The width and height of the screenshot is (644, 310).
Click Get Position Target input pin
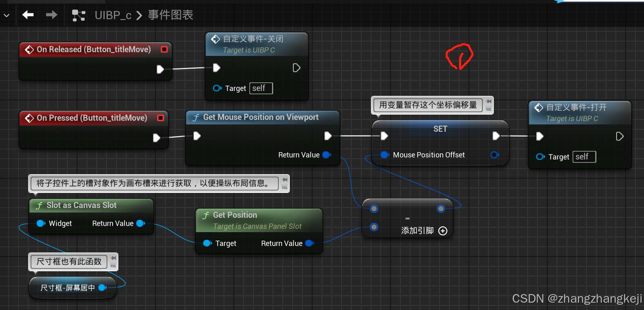tap(207, 244)
